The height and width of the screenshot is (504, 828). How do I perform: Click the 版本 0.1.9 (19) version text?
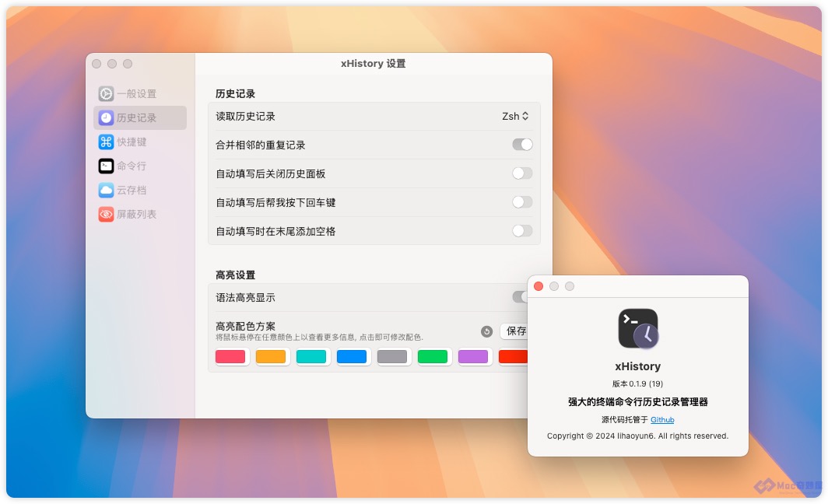[x=638, y=383]
